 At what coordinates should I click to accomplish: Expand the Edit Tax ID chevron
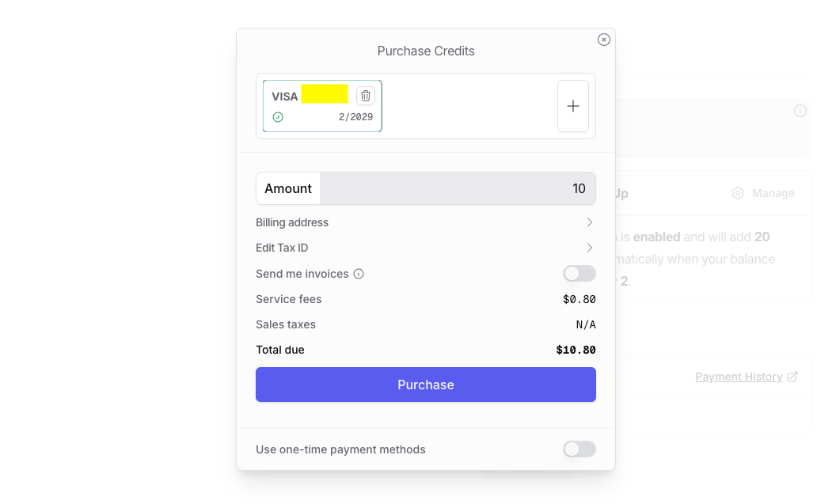(x=590, y=248)
